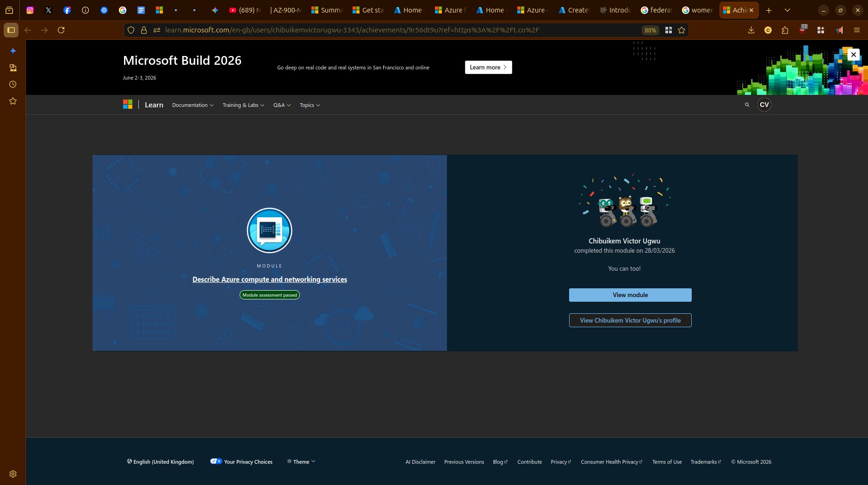Switch to the Create Azure tab

[x=574, y=10]
